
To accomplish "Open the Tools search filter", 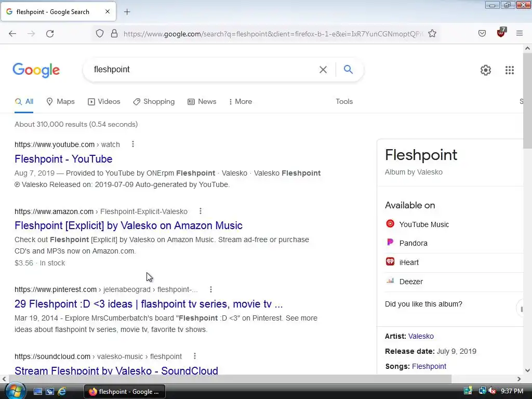I will point(344,101).
